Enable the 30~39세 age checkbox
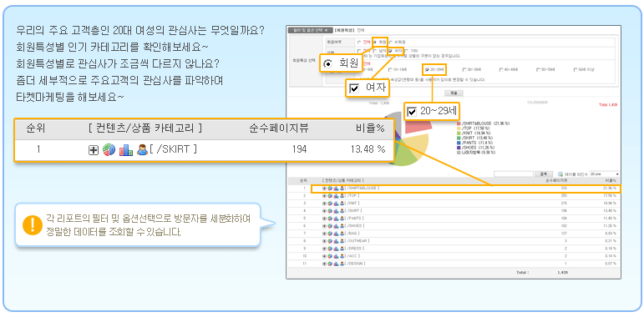644x317 pixels. 464,70
